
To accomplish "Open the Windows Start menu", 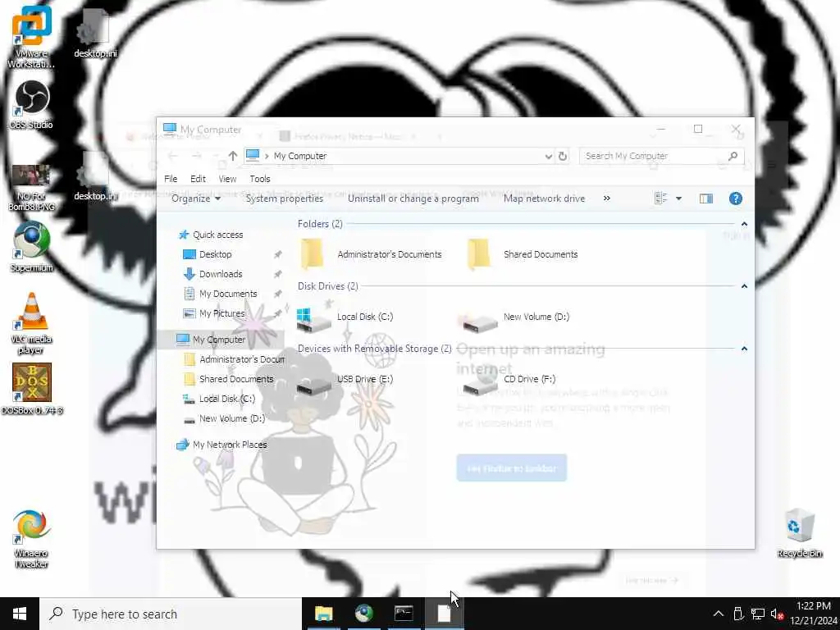I will pyautogui.click(x=20, y=614).
